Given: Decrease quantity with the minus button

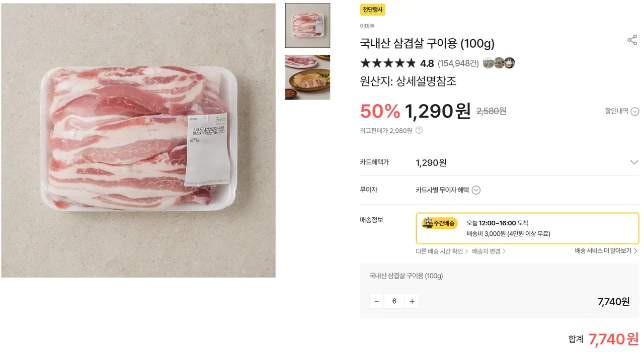Looking at the screenshot, I should pyautogui.click(x=377, y=301).
